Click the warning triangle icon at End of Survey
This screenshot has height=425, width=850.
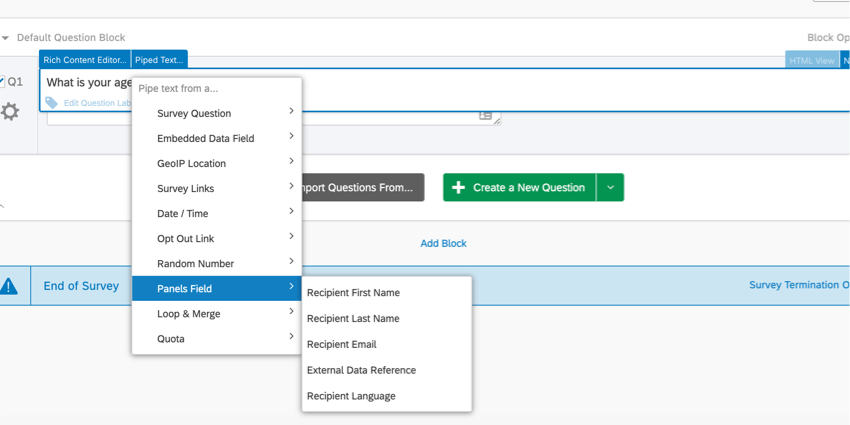click(9, 286)
